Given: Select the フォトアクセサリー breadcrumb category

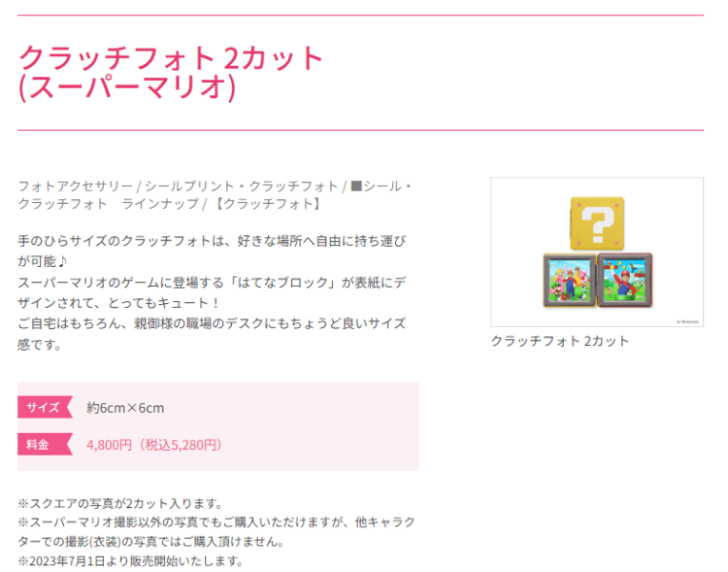Looking at the screenshot, I should point(75,186).
